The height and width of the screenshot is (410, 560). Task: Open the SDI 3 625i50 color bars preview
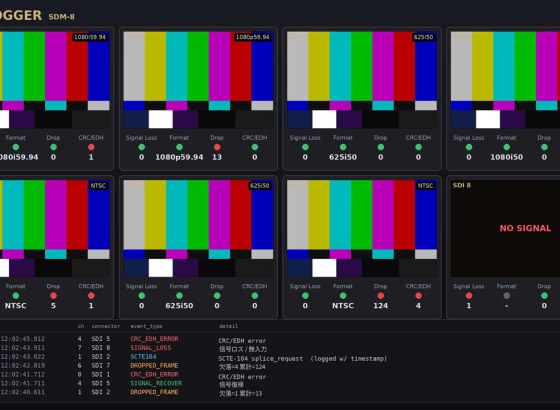click(x=362, y=80)
